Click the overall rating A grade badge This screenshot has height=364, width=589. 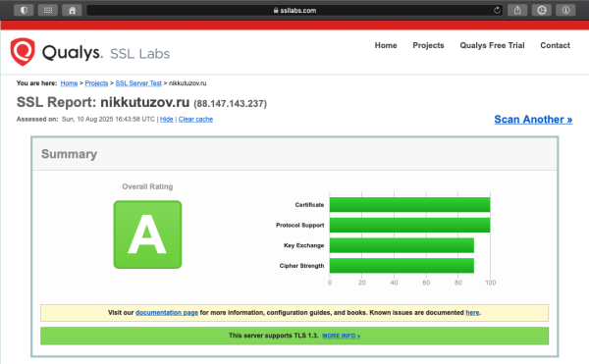click(x=147, y=234)
